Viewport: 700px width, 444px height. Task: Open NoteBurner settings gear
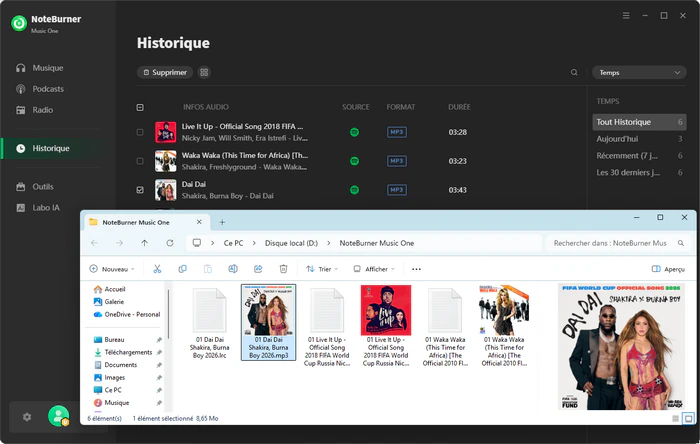click(x=27, y=417)
